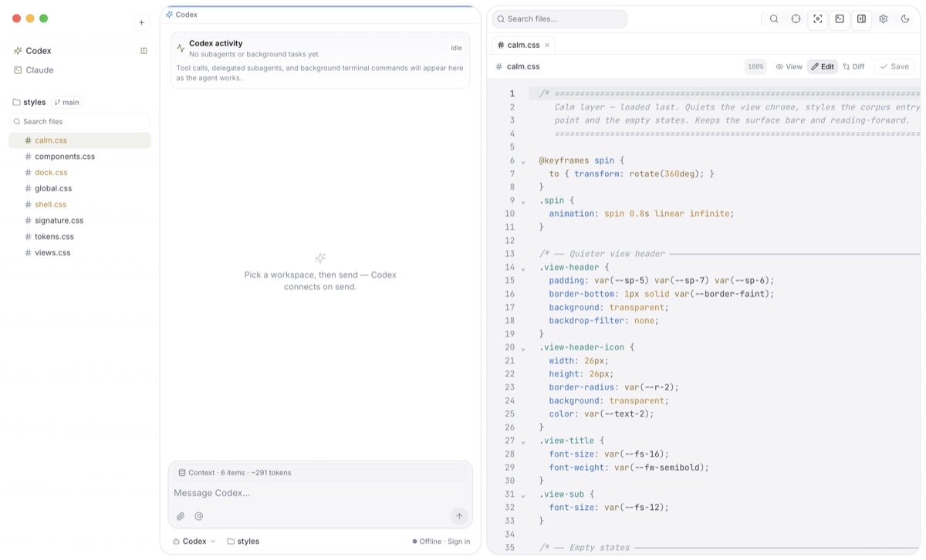
Task: Click the 'backdrop-filter: none;' code line
Action: [604, 320]
